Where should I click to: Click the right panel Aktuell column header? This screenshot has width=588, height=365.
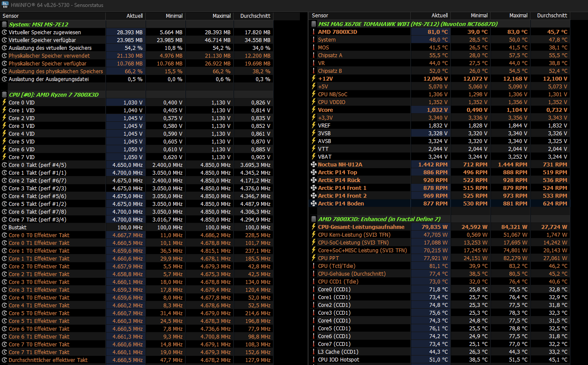tap(430, 16)
